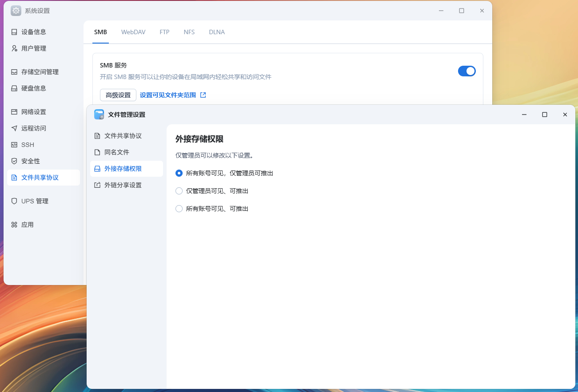
Task: Select 仅管理员可见、可推出 radio option
Action: [x=179, y=191]
